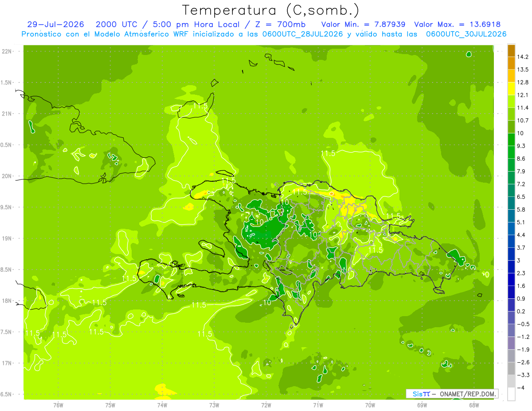Viewport: 532px width, 411px height.
Task: Pick the dark blue swatch between 1.6 and 2.3
Action: pyautogui.click(x=511, y=279)
